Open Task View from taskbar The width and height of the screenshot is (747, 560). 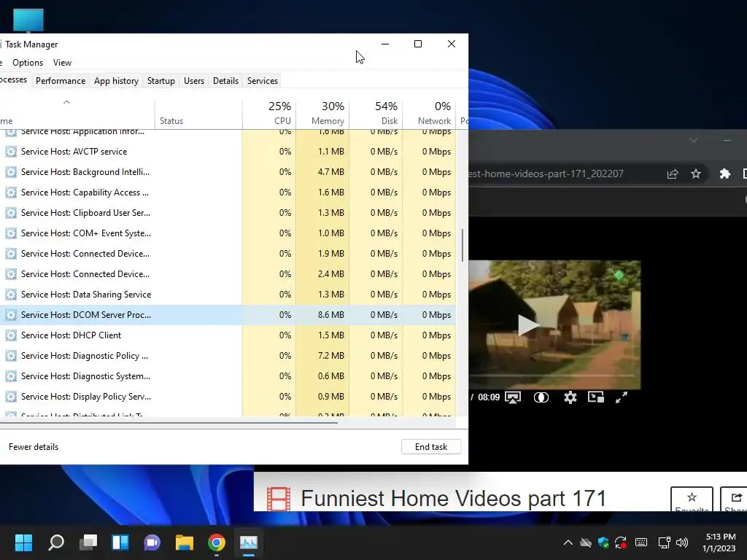[88, 542]
